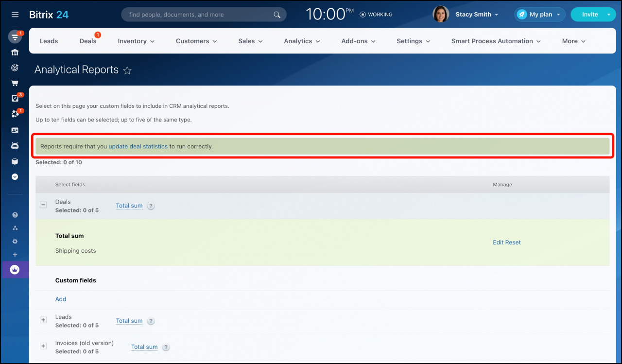Click the update deal statistics link
622x364 pixels.
(138, 146)
